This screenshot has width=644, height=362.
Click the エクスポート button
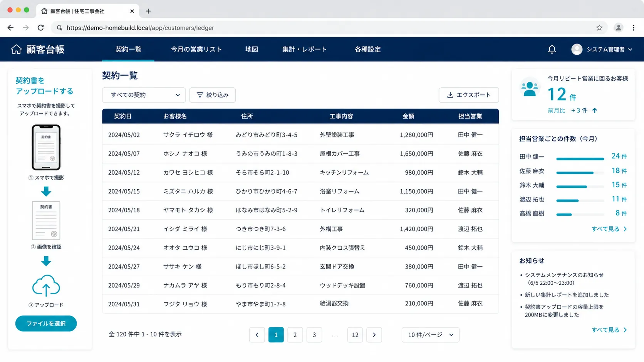[469, 95]
